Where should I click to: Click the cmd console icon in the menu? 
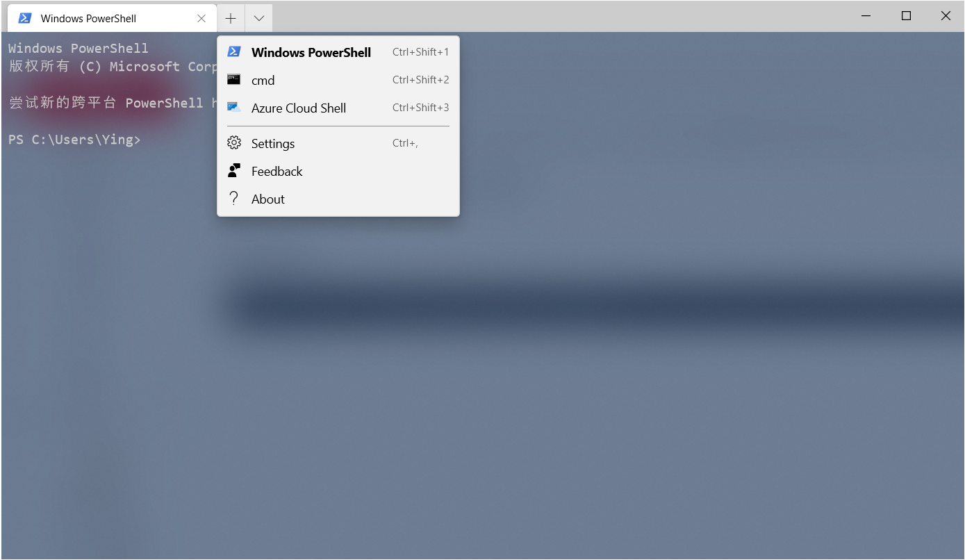click(x=234, y=80)
